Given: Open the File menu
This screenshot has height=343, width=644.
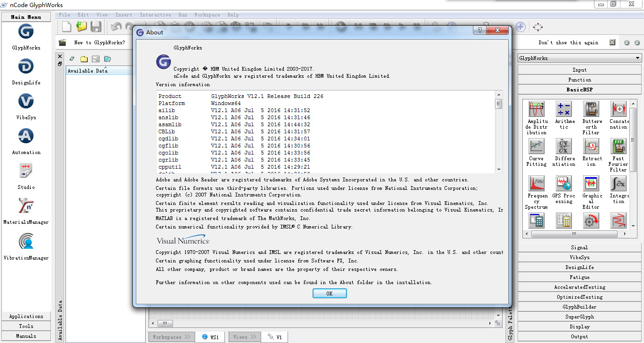Looking at the screenshot, I should 65,15.
